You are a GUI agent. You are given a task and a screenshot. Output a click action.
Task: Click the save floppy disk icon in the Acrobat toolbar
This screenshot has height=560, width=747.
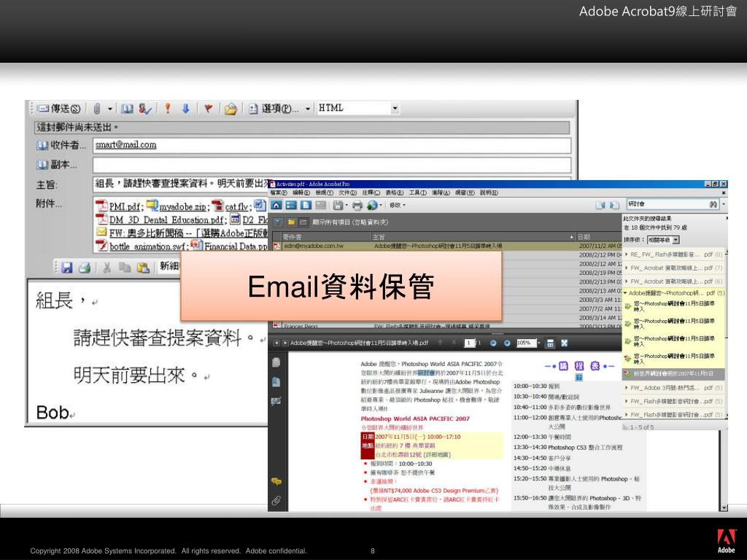click(x=338, y=206)
